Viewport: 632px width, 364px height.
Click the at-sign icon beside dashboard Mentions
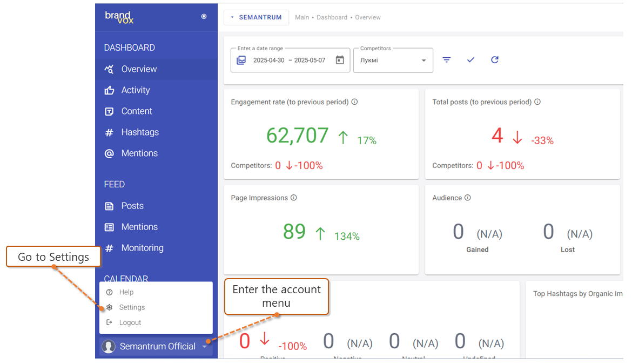coord(109,153)
